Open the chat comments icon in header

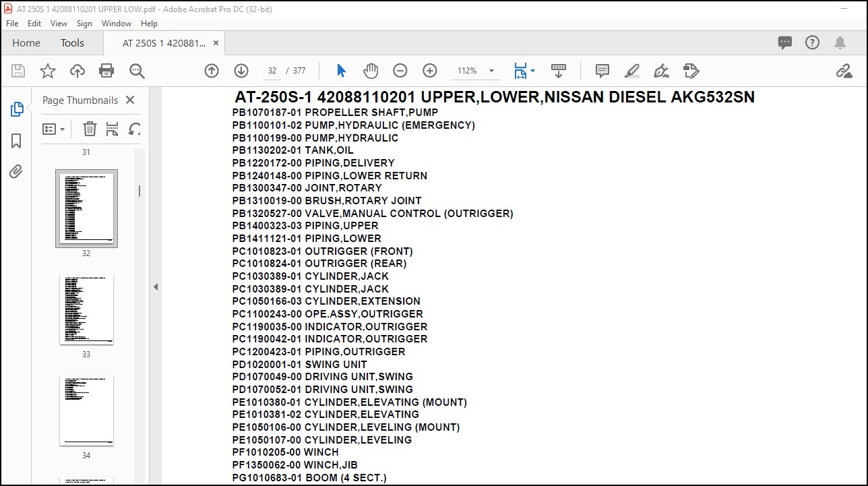[785, 43]
